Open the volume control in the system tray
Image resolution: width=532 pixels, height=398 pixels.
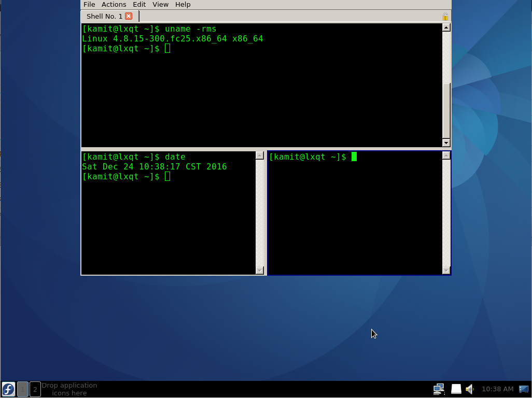[470, 389]
